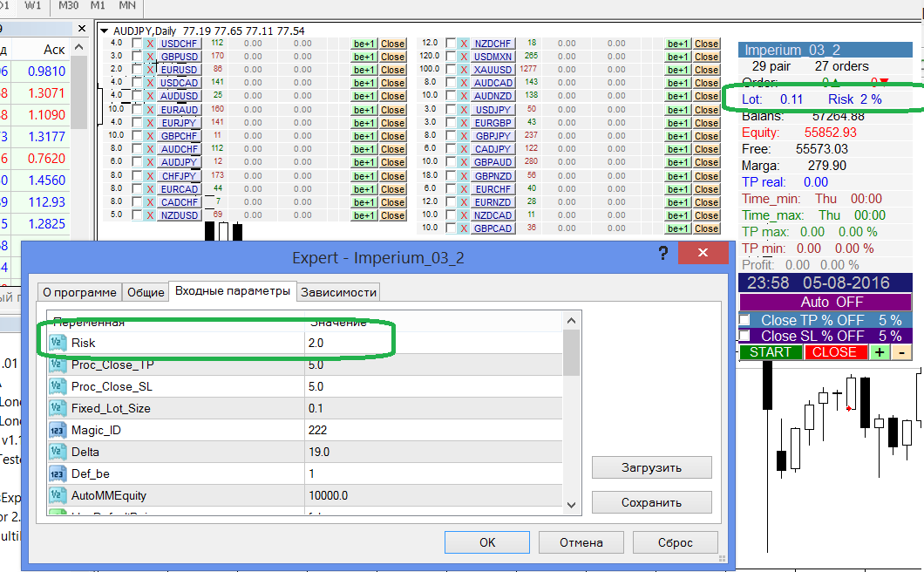The image size is (924, 572).
Task: Click the red X icon beside USDCHF
Action: [x=150, y=44]
